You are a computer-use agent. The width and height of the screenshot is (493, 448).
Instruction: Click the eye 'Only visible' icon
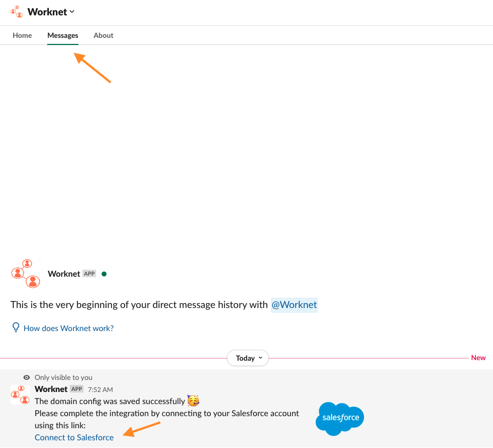27,377
